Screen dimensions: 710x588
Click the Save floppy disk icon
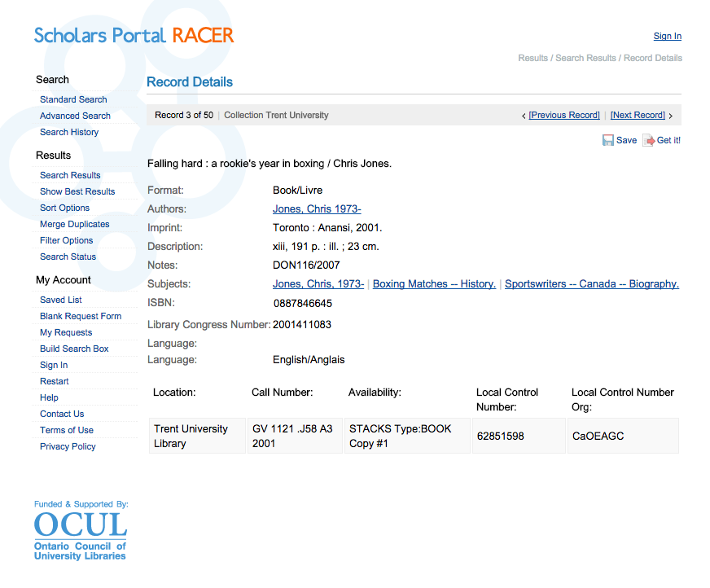(x=607, y=140)
